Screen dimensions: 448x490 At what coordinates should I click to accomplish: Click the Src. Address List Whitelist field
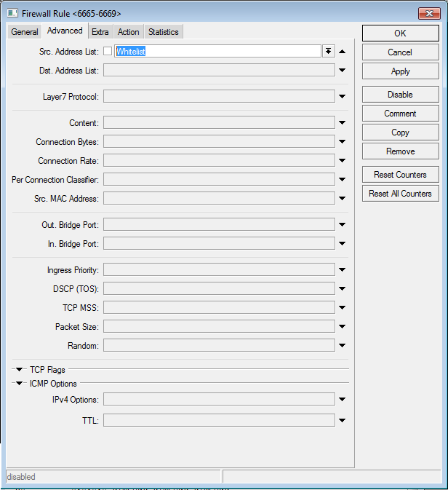(x=217, y=51)
